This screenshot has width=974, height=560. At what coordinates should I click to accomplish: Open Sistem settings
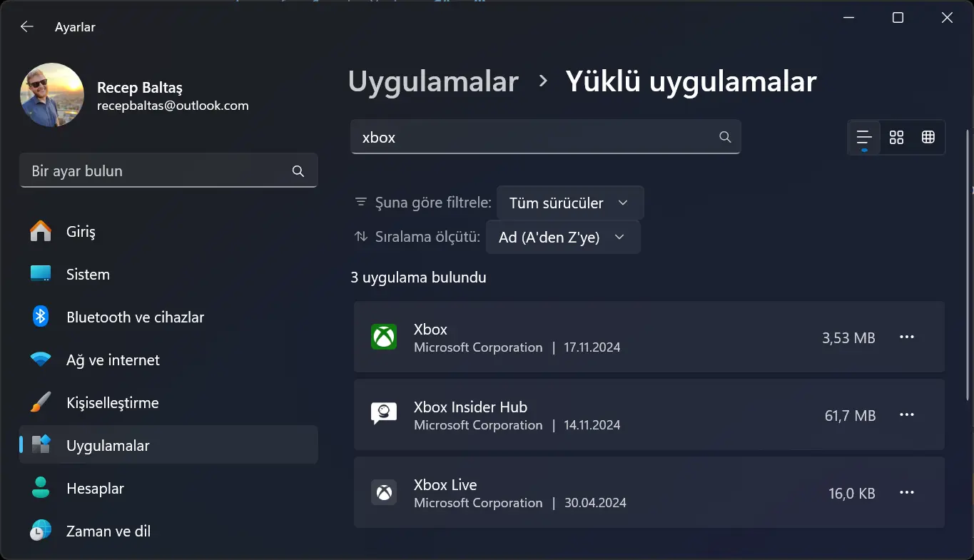(x=168, y=275)
